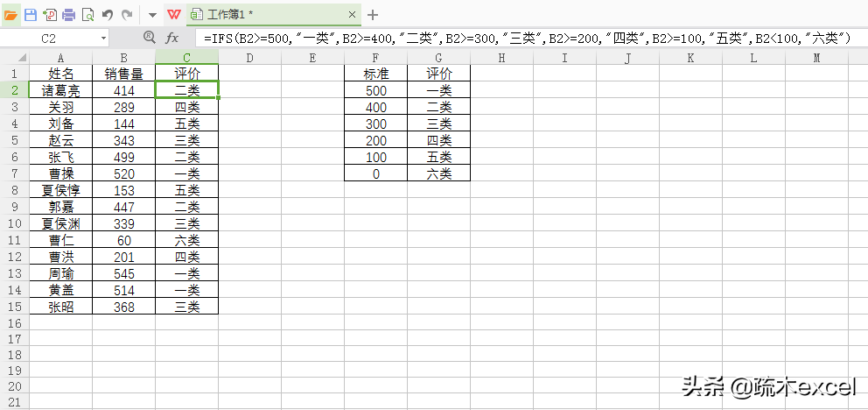Click cell 赵云

tap(61, 140)
